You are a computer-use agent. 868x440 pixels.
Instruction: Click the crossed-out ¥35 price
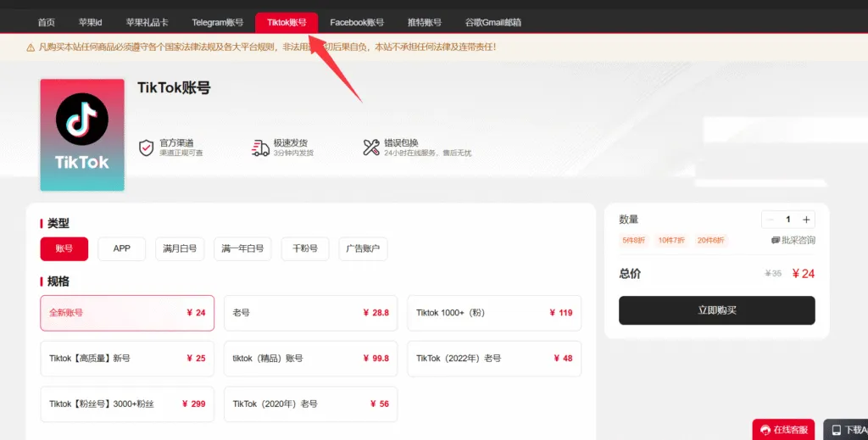coord(773,273)
